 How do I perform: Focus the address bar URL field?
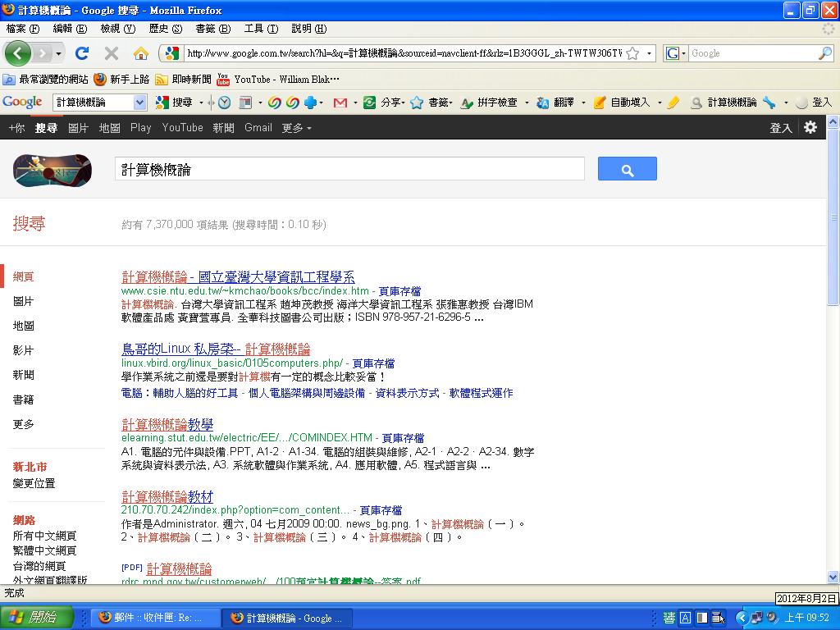coord(404,53)
